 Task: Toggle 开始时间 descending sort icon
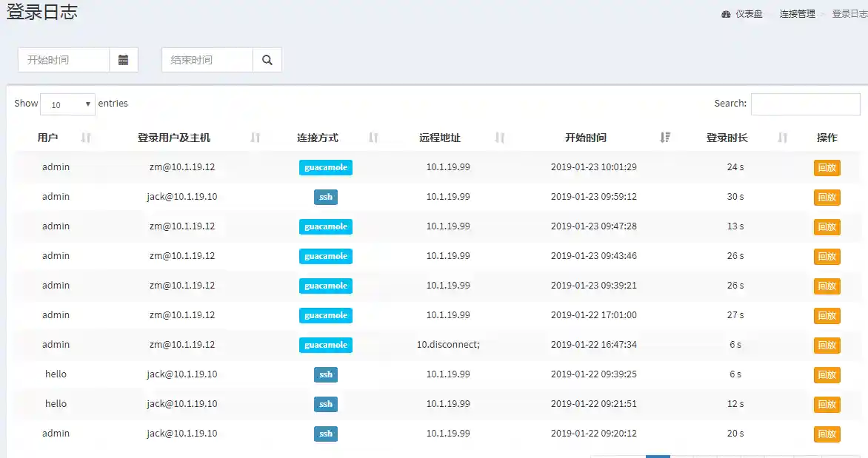(x=665, y=138)
